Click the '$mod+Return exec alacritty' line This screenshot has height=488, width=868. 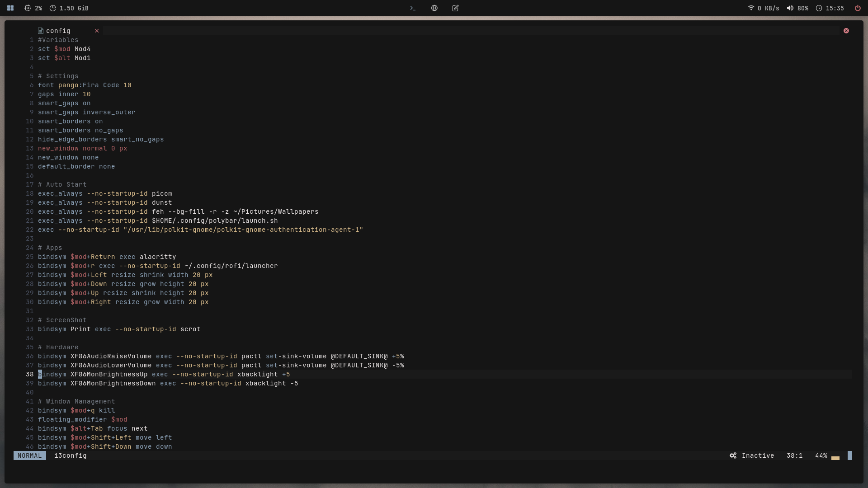(x=107, y=257)
